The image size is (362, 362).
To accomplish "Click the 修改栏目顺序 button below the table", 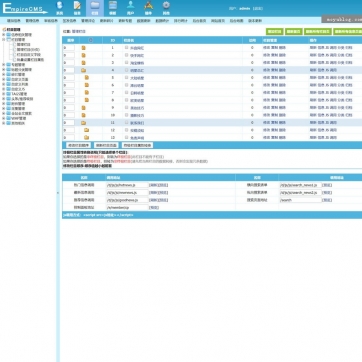I will [79, 145].
